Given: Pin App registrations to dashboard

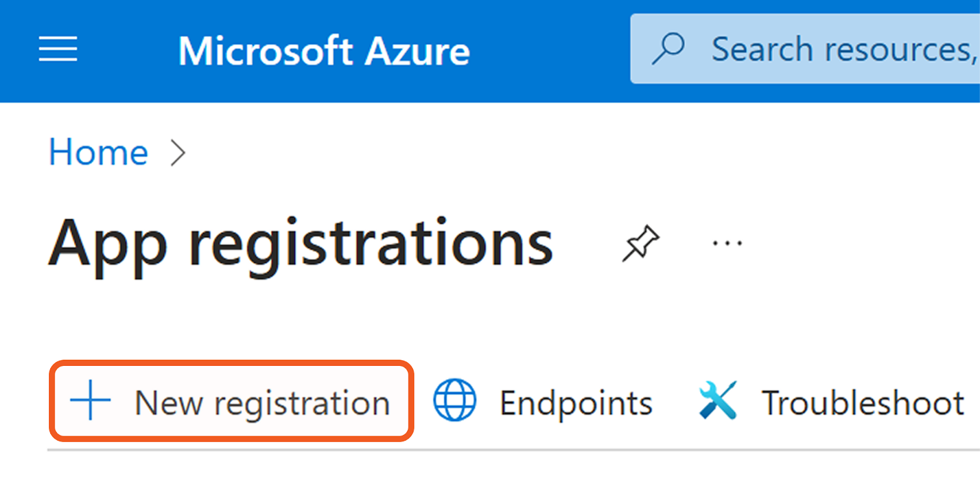Looking at the screenshot, I should (641, 243).
